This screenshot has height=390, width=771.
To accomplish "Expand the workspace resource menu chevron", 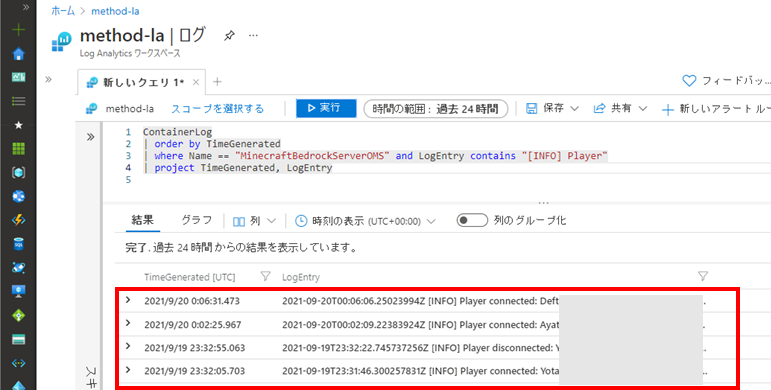I will 48,80.
